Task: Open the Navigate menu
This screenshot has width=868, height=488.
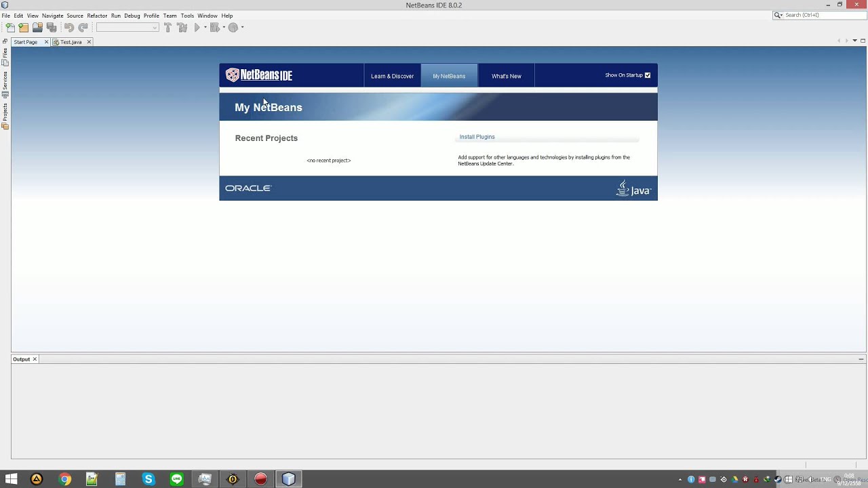Action: pyautogui.click(x=52, y=16)
